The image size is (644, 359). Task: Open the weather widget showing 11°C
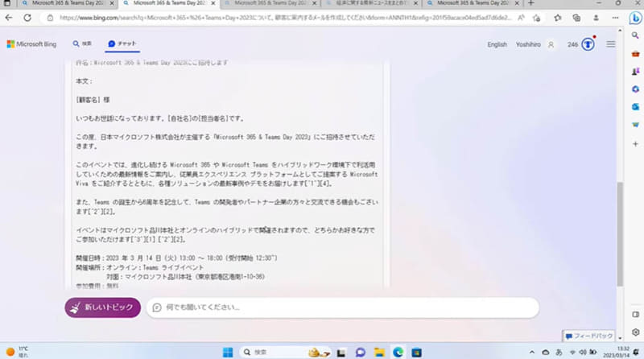[x=17, y=352]
